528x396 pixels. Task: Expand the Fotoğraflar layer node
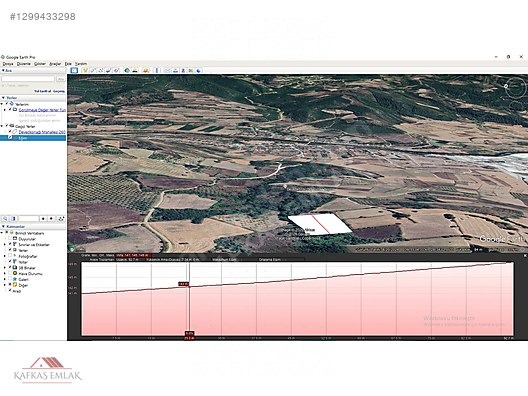coord(5,256)
